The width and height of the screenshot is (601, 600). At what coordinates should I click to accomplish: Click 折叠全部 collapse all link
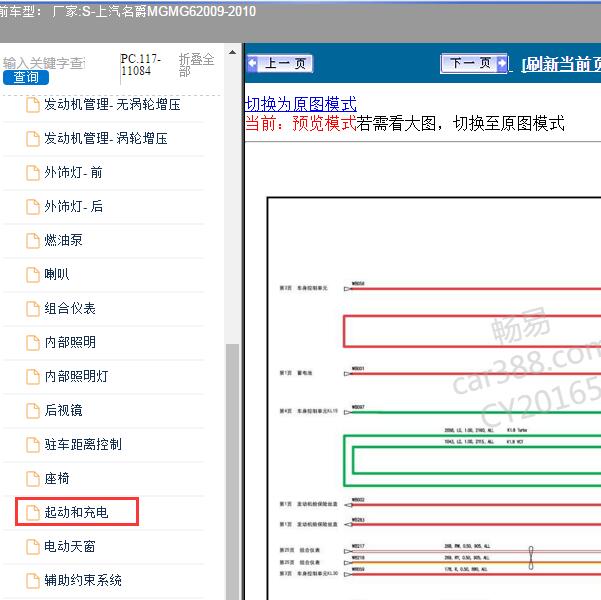(x=196, y=65)
